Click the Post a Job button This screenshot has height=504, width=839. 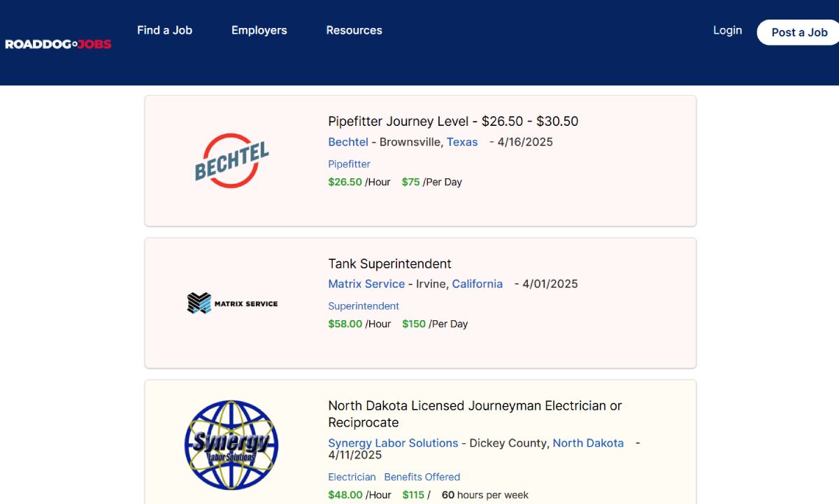(x=799, y=32)
